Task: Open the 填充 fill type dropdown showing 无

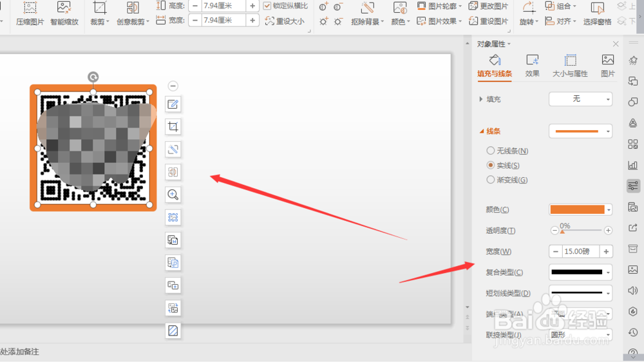Action: tap(580, 99)
